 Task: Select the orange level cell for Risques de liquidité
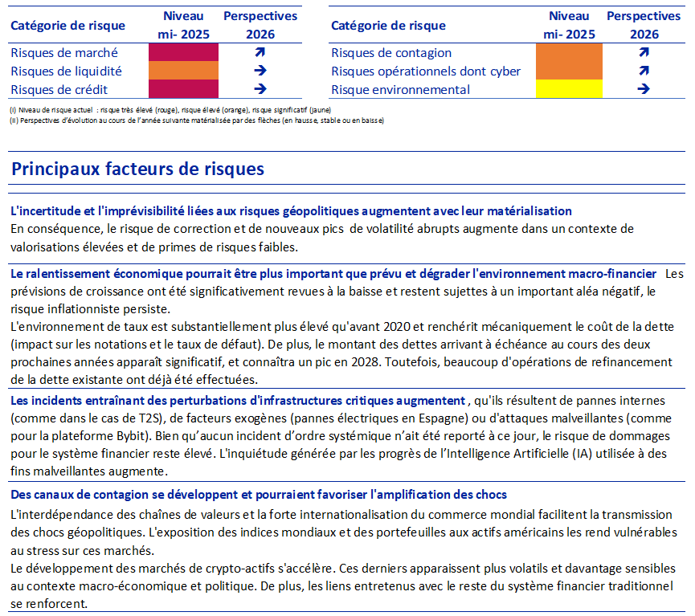183,71
